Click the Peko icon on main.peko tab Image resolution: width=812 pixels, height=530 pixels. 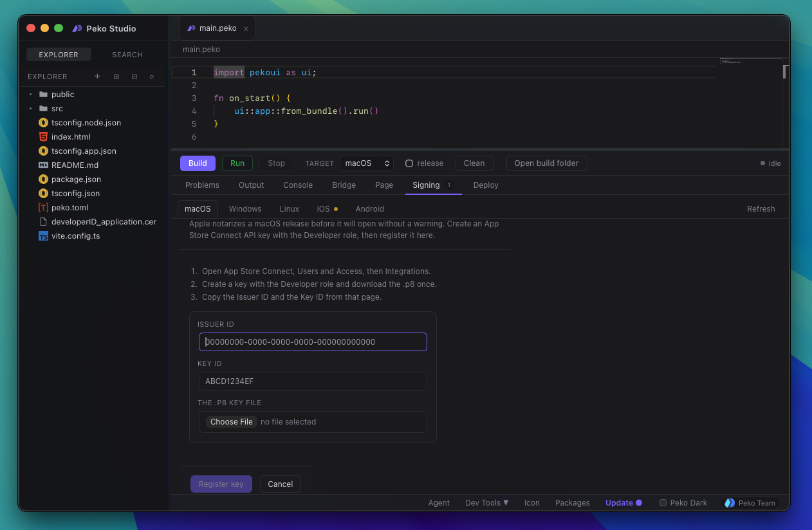coord(191,28)
